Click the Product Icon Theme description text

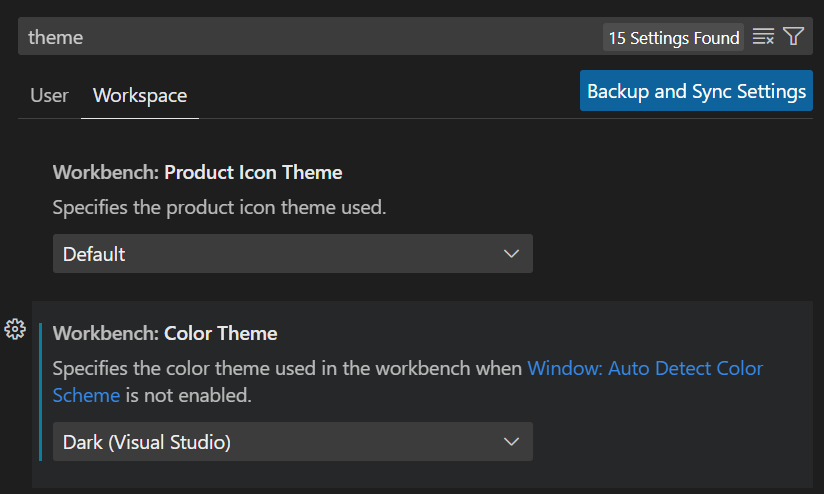219,208
